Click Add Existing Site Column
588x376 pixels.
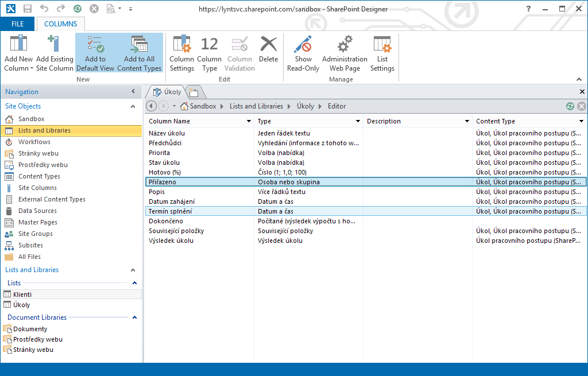click(55, 53)
